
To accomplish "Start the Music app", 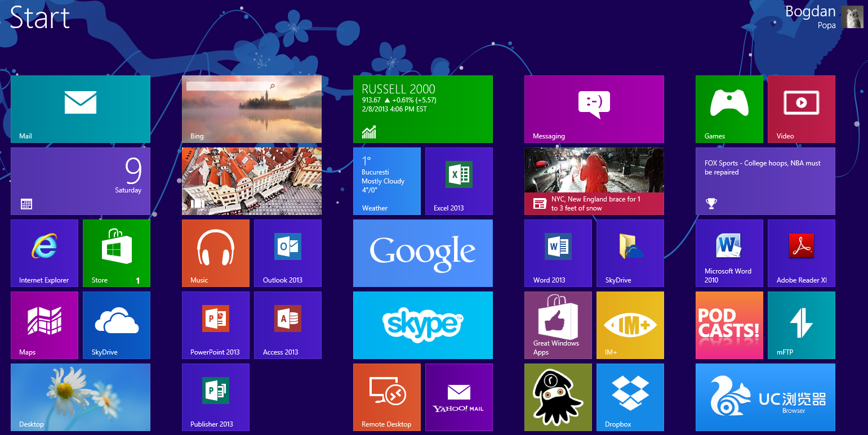I will tap(216, 253).
